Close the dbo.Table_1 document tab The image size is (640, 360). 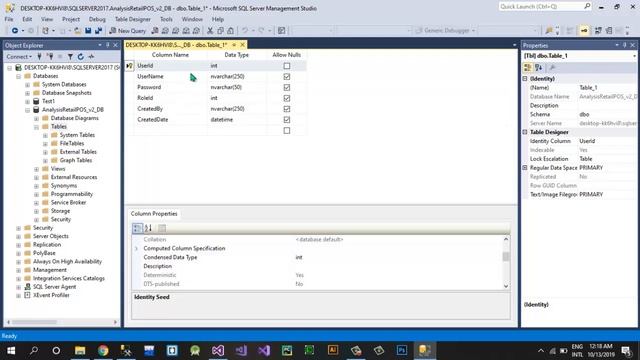click(x=242, y=45)
